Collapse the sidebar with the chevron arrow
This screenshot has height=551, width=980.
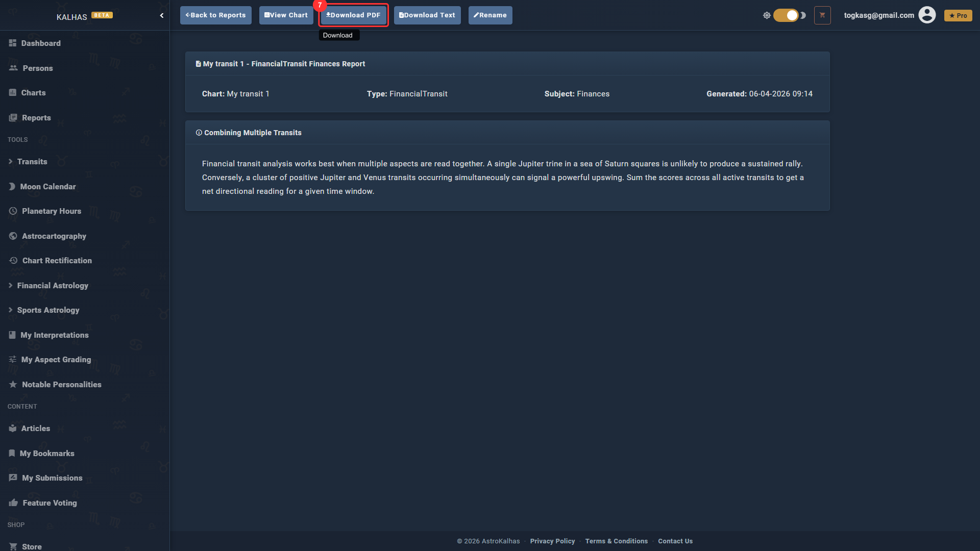click(x=162, y=15)
